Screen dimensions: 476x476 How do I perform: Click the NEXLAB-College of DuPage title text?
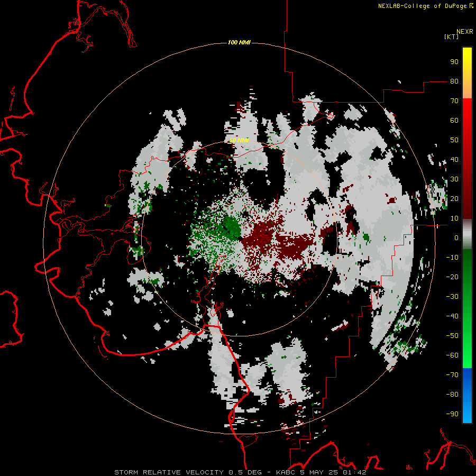[422, 6]
